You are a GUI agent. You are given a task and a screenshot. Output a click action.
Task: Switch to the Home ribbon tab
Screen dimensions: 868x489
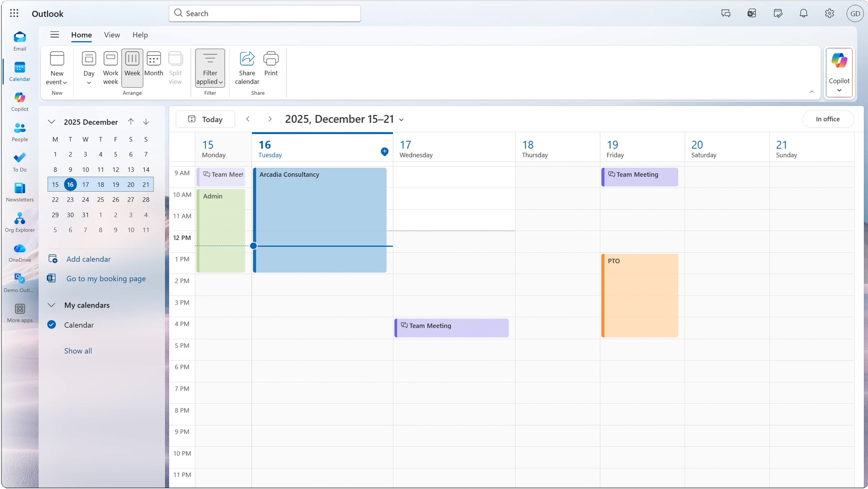pyautogui.click(x=81, y=35)
